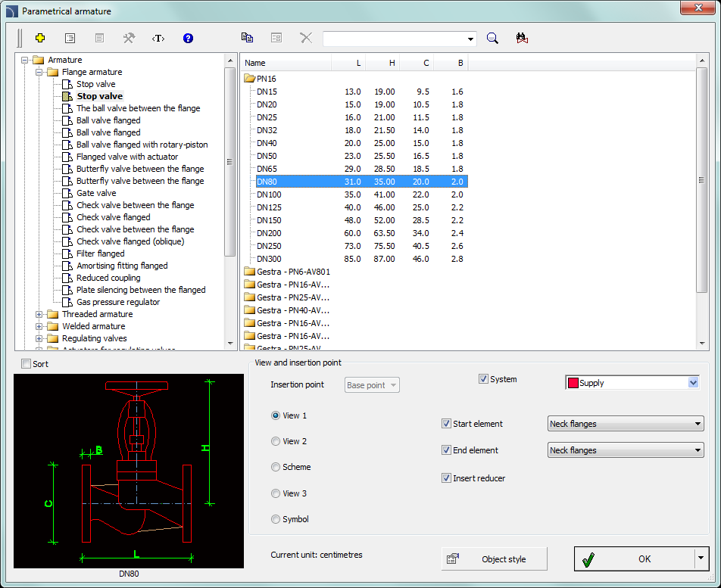
Task: Select Gate valve in the armature tree
Action: (96, 193)
